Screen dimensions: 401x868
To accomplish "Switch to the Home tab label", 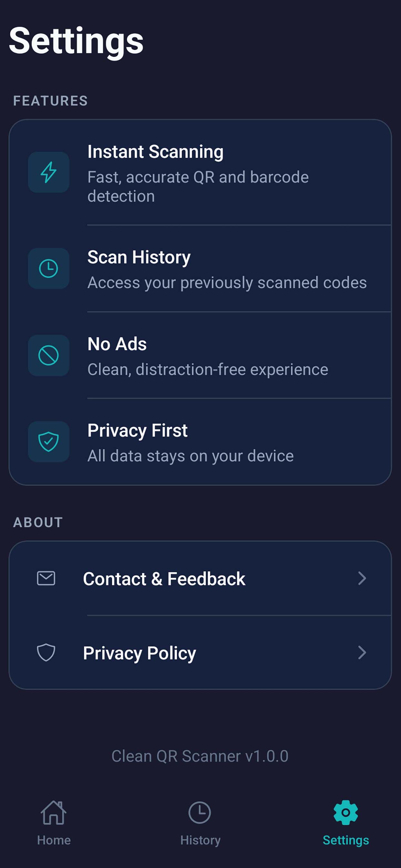I will [54, 840].
